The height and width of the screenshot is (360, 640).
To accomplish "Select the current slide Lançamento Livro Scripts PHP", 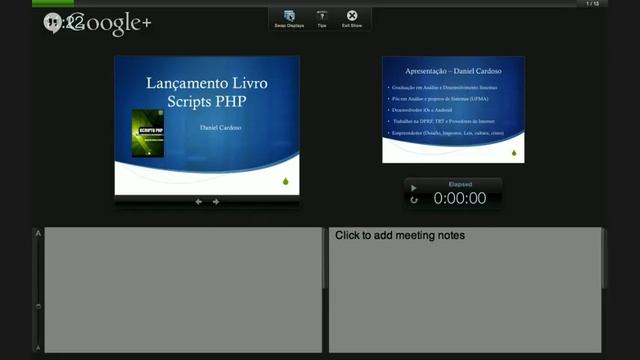I will tap(207, 126).
